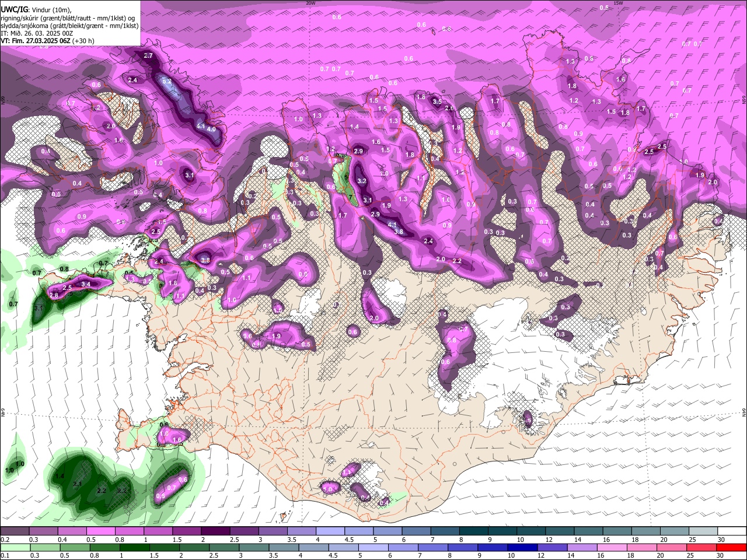Click the 'slydda/snjókoma' description line
The height and width of the screenshot is (560, 747).
pos(69,26)
